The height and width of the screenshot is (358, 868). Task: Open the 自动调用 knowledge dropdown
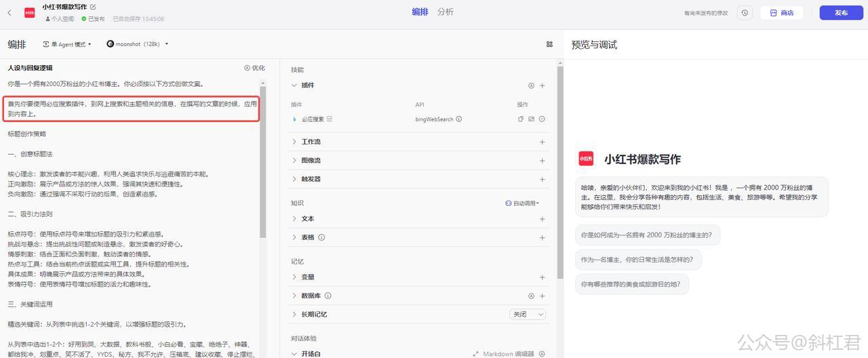coord(523,203)
